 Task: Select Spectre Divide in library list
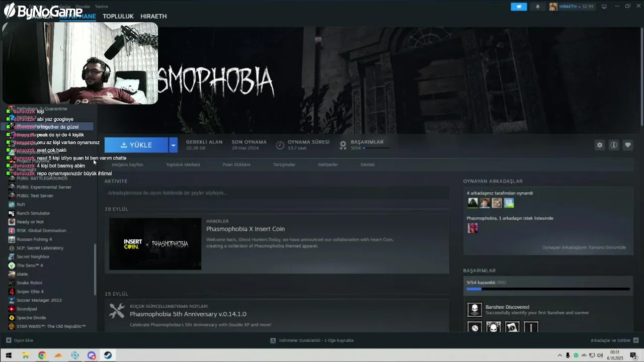point(31,318)
